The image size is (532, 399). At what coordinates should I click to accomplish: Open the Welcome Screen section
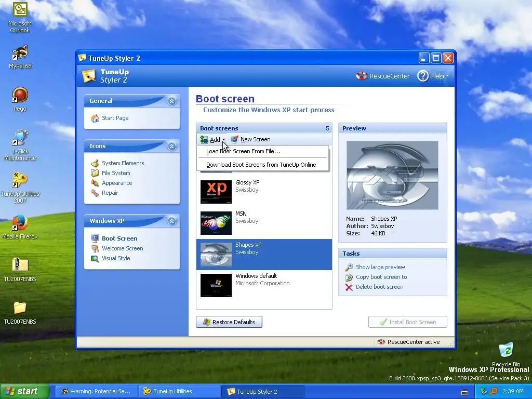[123, 248]
